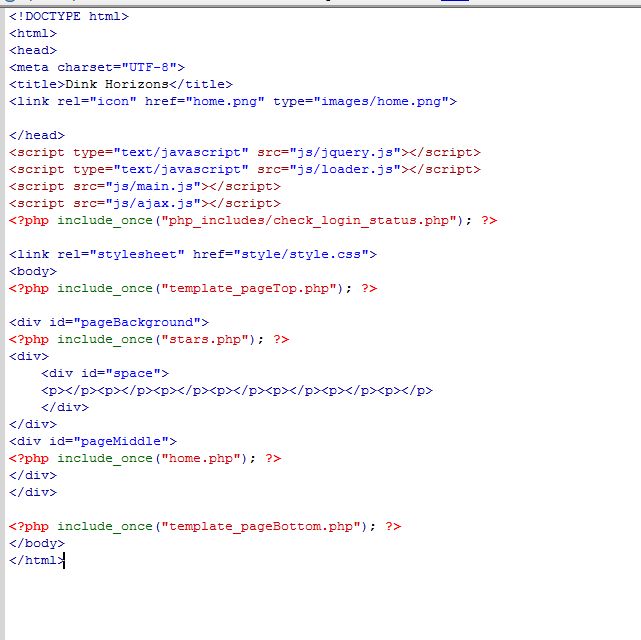Click the div id="pageMiddle" line
641x640 pixels.
point(93,441)
